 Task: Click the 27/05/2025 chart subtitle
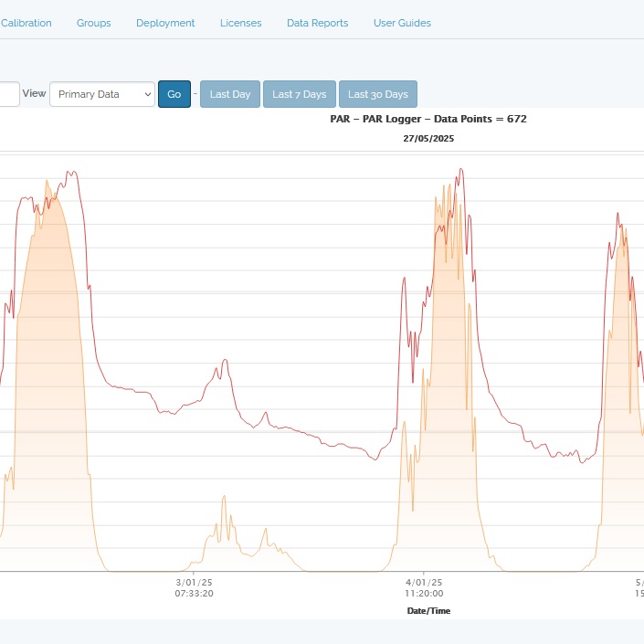coord(428,139)
